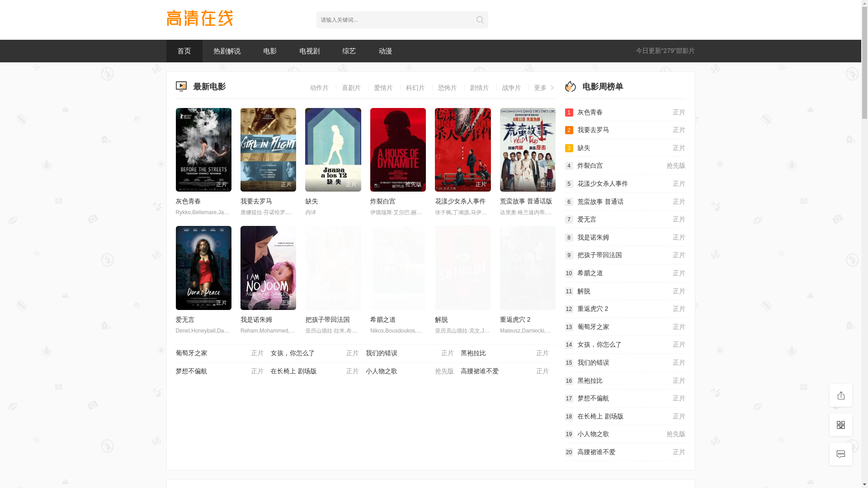
Task: Open the Girl in Flight 我要去罗马 poster
Action: click(268, 150)
